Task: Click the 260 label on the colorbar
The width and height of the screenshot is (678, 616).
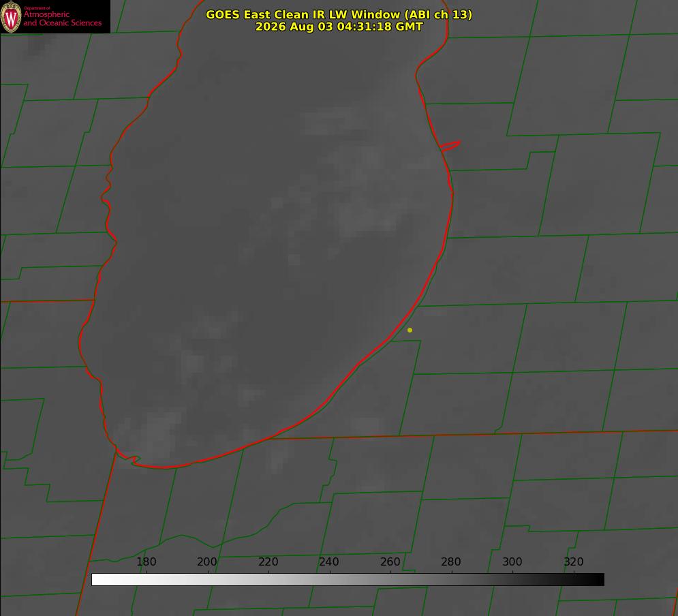Action: pyautogui.click(x=390, y=561)
